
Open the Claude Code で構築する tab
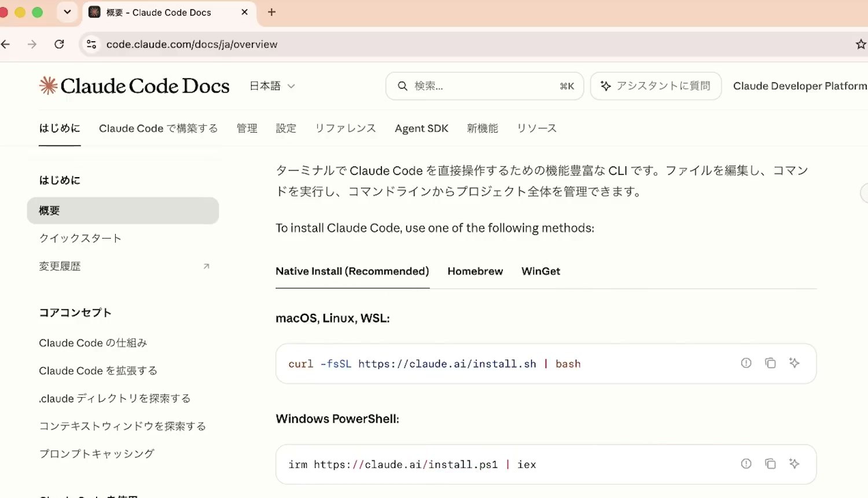159,129
